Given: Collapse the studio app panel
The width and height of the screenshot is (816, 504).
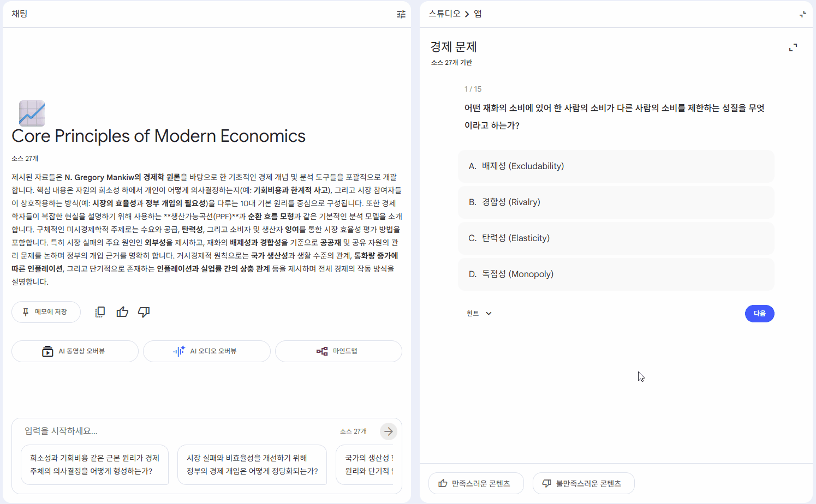Looking at the screenshot, I should [802, 13].
